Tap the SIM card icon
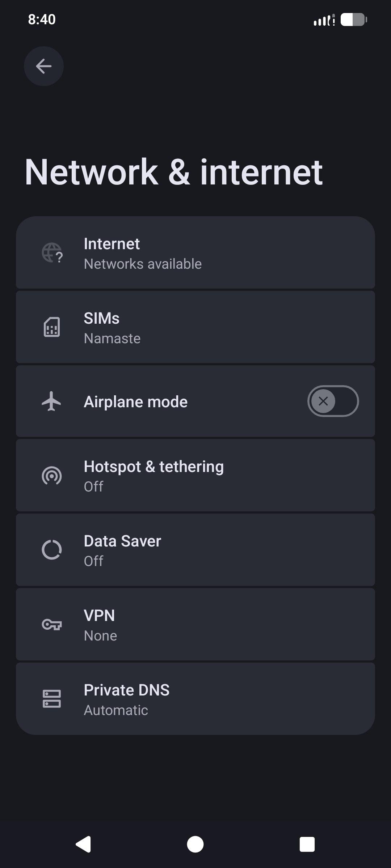The width and height of the screenshot is (391, 868). coord(52,327)
